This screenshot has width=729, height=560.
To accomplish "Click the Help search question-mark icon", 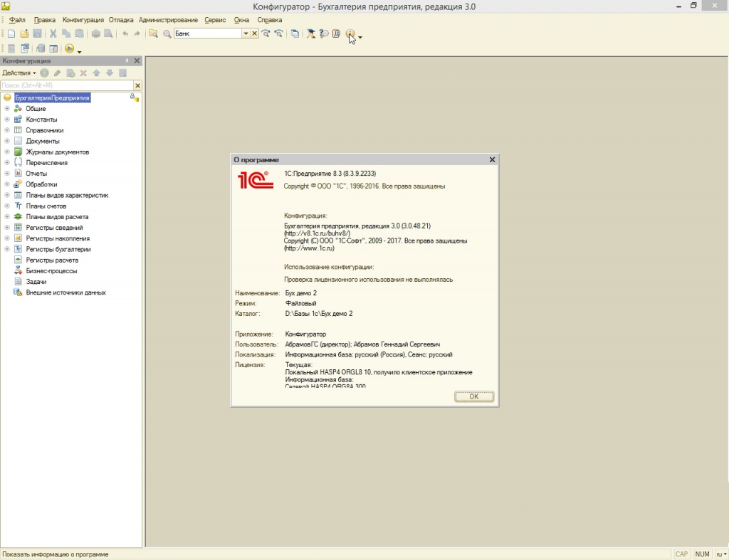I will click(x=324, y=34).
